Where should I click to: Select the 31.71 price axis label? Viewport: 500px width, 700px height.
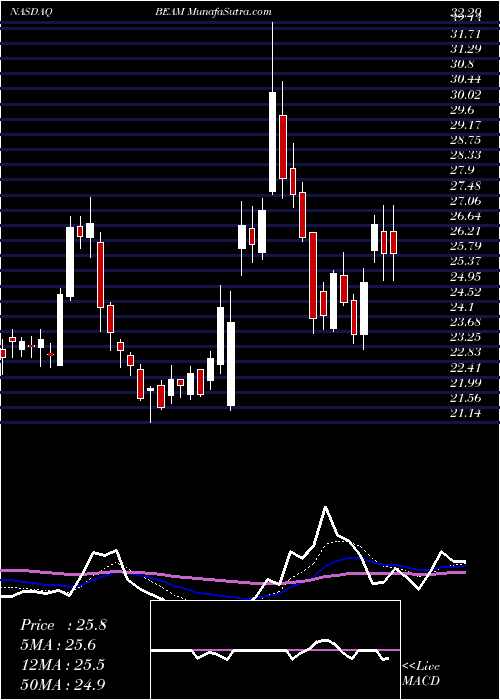click(466, 33)
